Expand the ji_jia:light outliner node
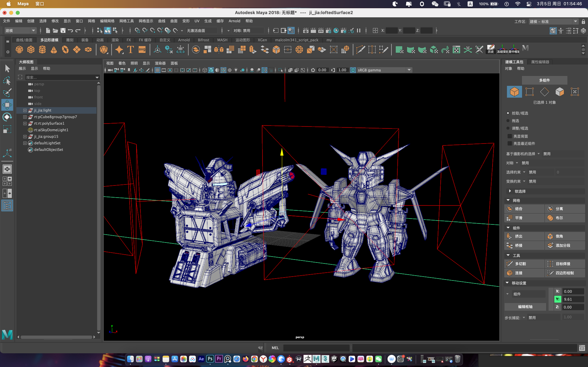The width and height of the screenshot is (588, 367). [x=25, y=110]
